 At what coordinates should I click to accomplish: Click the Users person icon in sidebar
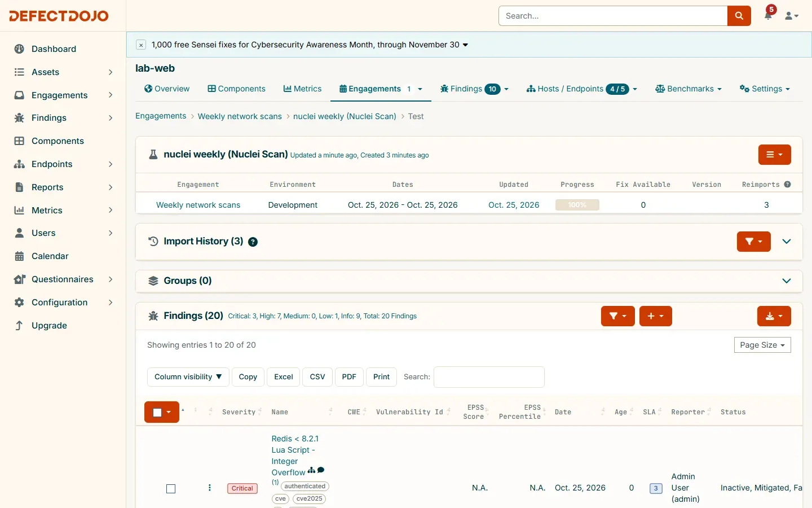click(x=19, y=233)
